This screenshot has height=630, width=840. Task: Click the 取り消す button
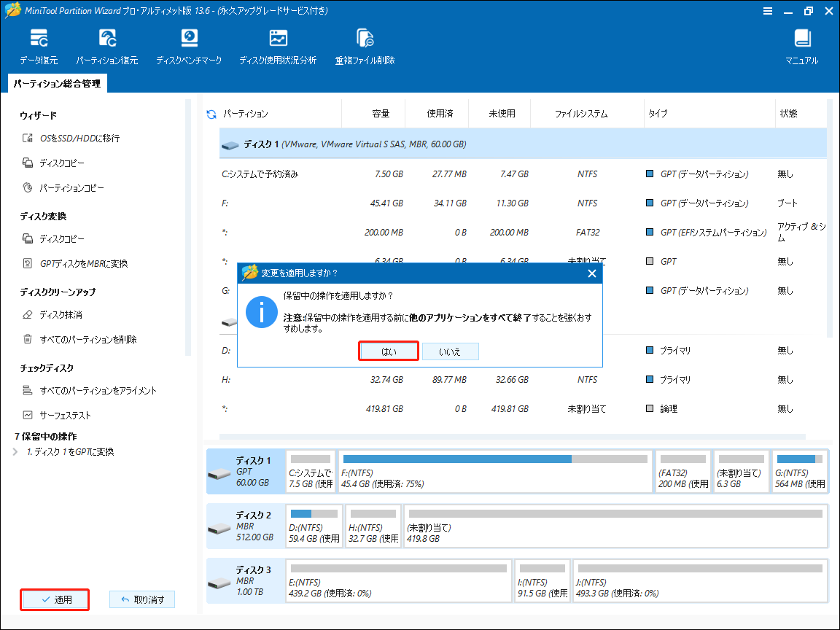[142, 599]
